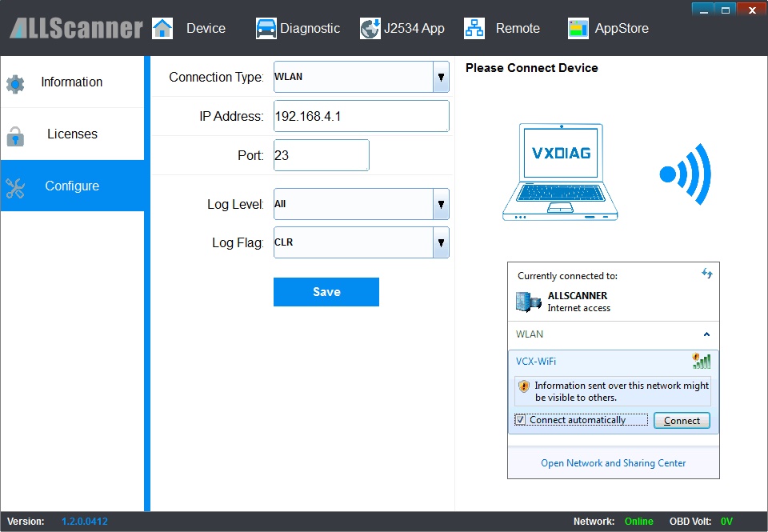The height and width of the screenshot is (532, 768).
Task: Collapse the WLAN network section
Action: click(706, 334)
